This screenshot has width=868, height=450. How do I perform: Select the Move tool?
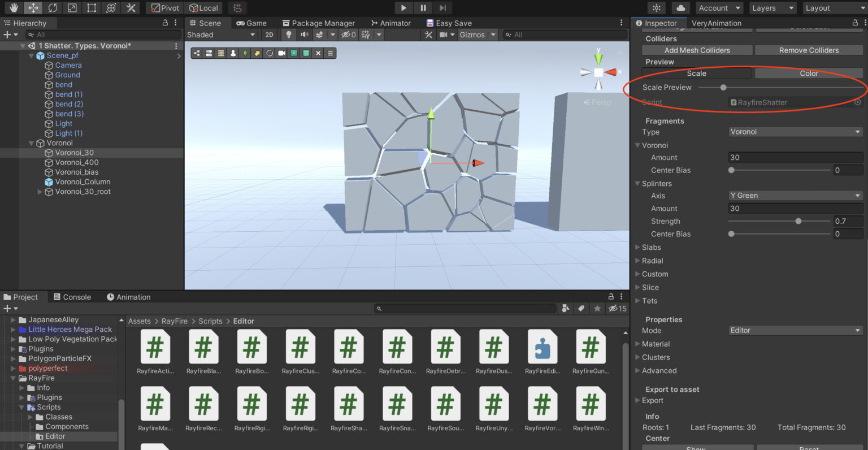pyautogui.click(x=33, y=7)
